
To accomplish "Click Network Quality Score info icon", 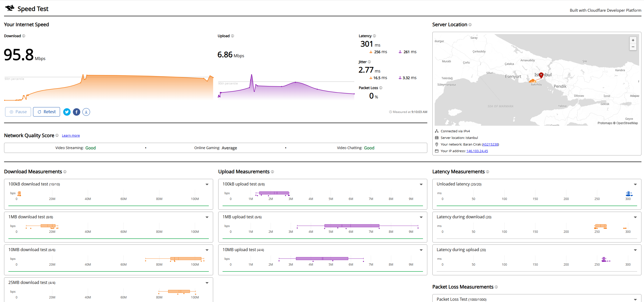I will point(57,135).
